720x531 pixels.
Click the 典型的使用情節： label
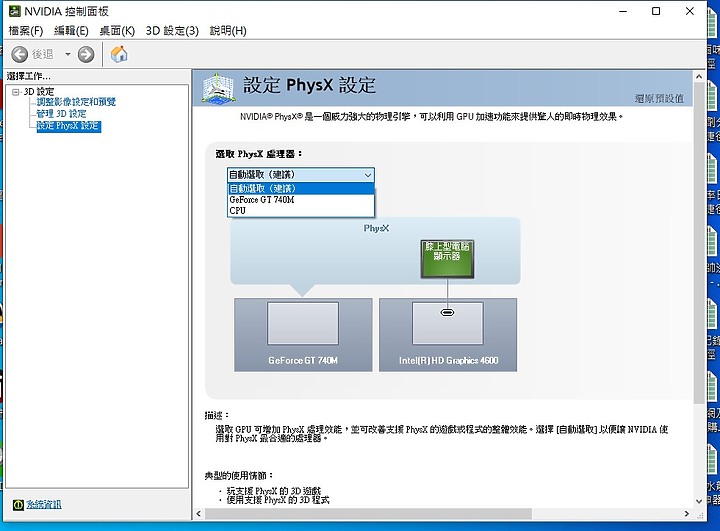(x=239, y=475)
